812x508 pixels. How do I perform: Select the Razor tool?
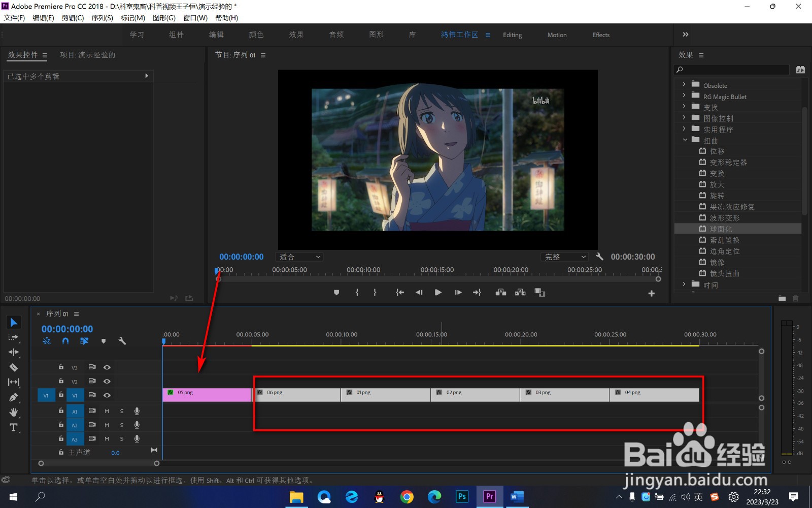coord(14,367)
